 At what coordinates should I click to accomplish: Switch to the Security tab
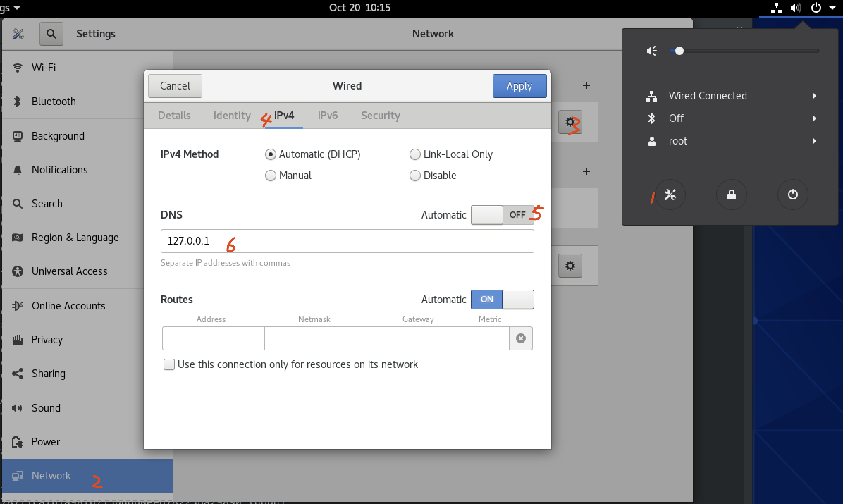pyautogui.click(x=380, y=116)
